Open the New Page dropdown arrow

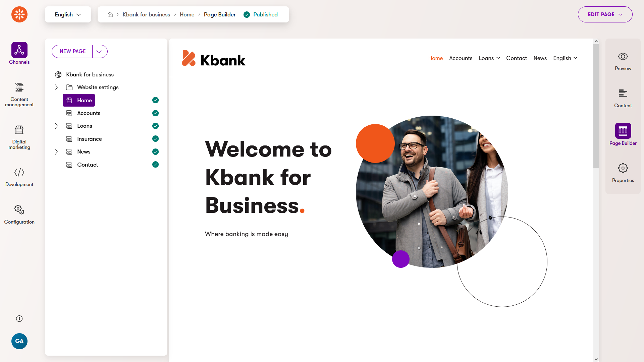click(99, 52)
